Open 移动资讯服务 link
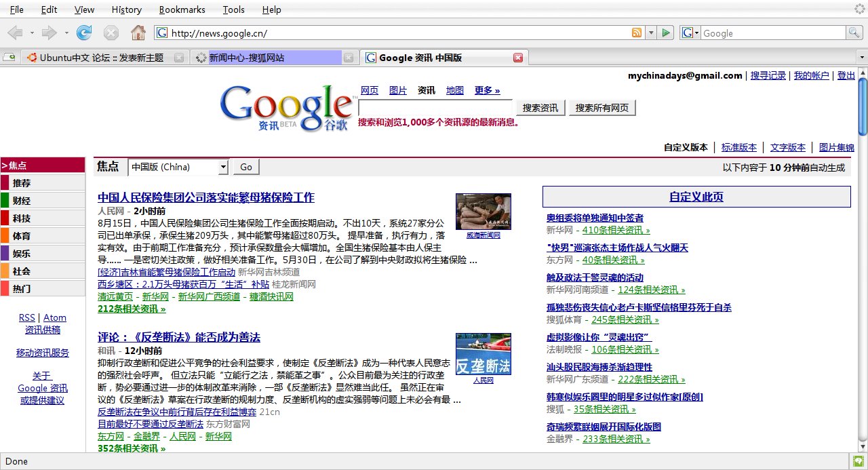Image resolution: width=868 pixels, height=470 pixels. pos(43,353)
